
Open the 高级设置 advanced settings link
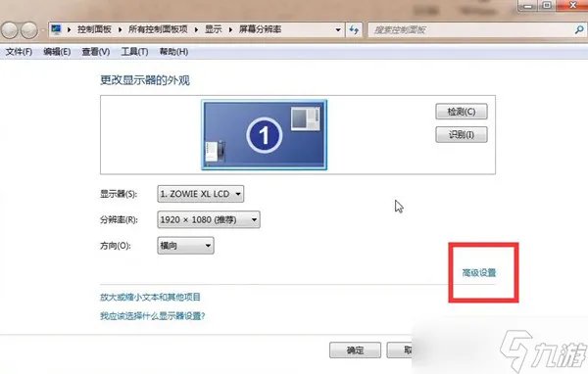479,272
